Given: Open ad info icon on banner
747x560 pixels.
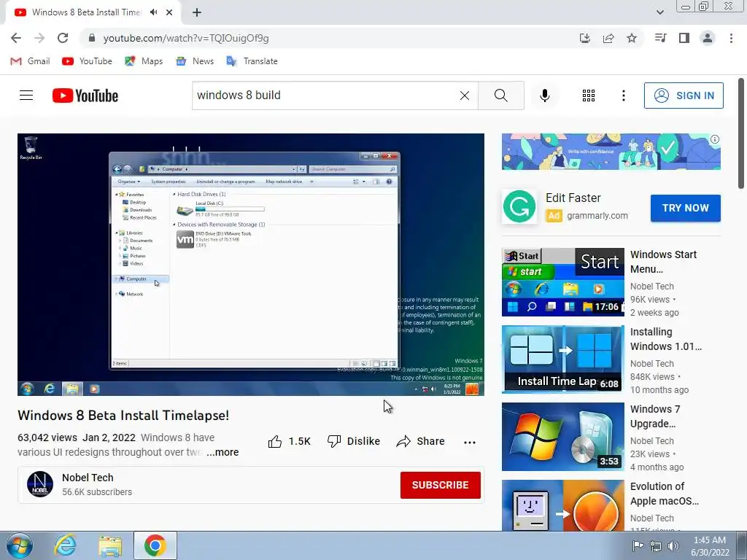Looking at the screenshot, I should pos(715,139).
